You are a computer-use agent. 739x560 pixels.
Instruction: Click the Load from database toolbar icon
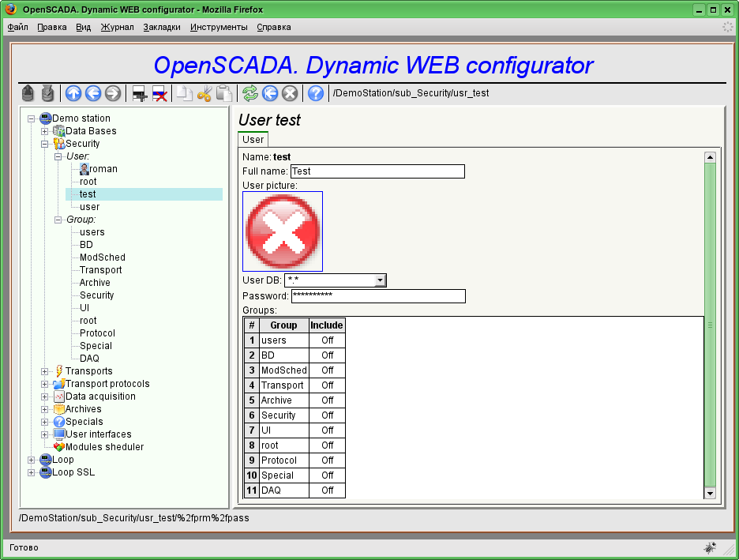click(x=28, y=93)
